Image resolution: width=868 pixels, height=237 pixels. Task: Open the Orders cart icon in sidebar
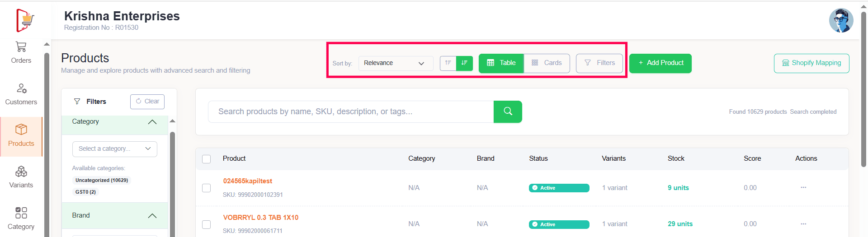(x=21, y=47)
